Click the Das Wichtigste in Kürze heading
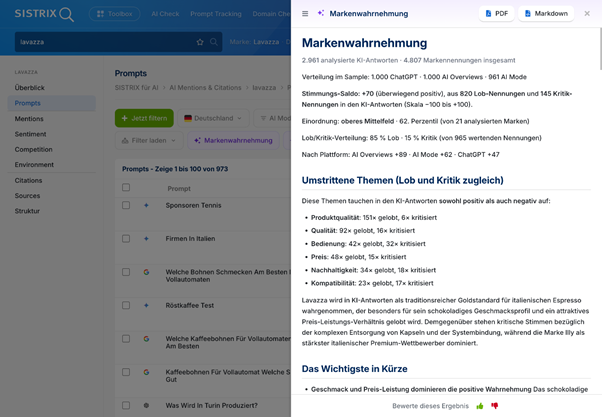The width and height of the screenshot is (602, 417). 354,369
